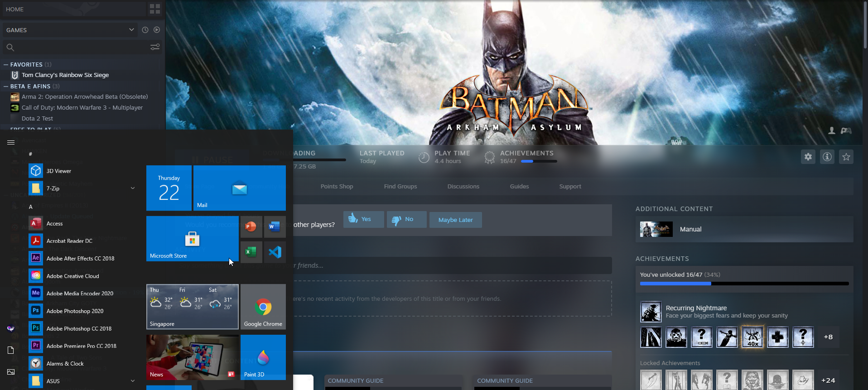Open the Manual additional content link
Screen dimensions: 868x390
click(x=690, y=229)
